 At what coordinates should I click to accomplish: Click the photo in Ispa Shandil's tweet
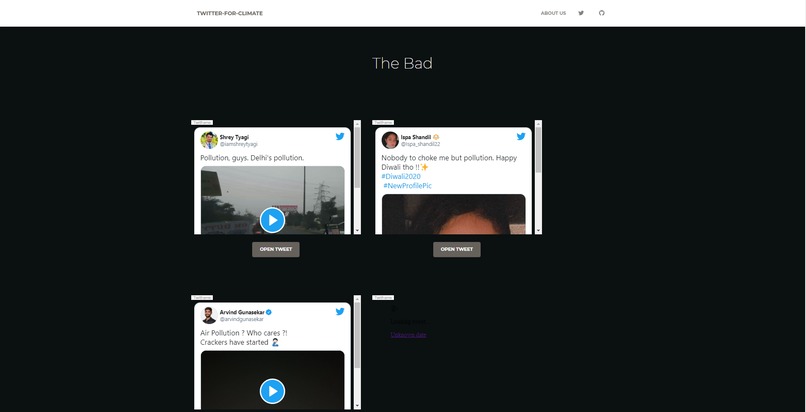click(x=453, y=214)
